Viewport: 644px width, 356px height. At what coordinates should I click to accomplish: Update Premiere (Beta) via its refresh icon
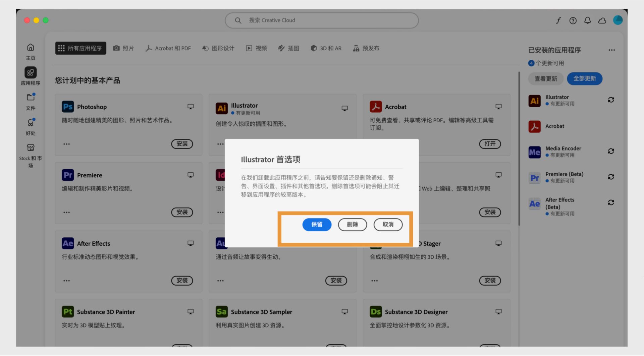pyautogui.click(x=611, y=177)
